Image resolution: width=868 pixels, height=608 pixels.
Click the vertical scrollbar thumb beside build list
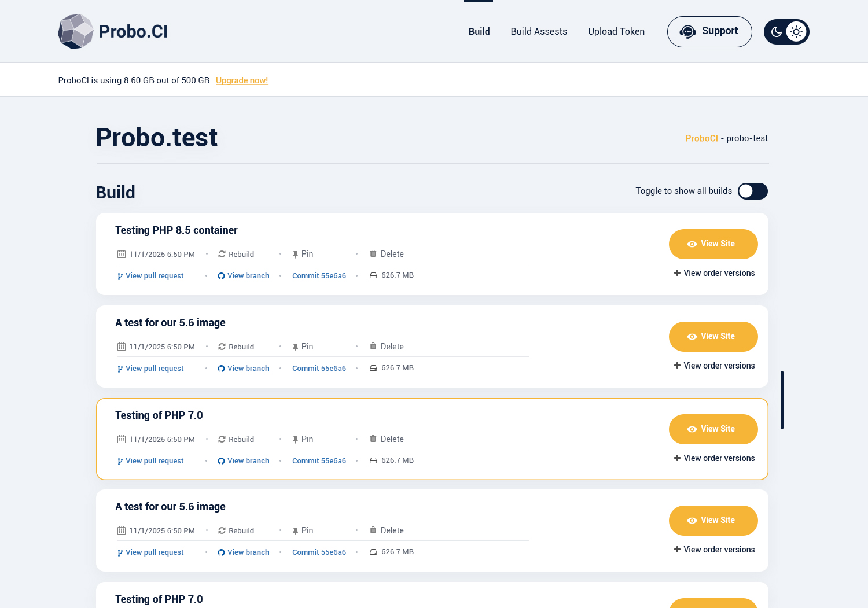pos(782,400)
